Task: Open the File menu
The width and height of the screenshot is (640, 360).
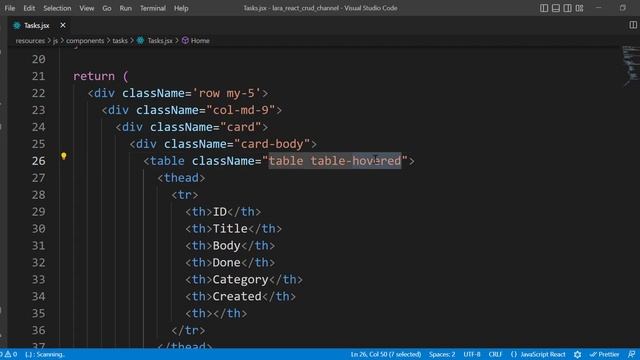Action: point(10,8)
